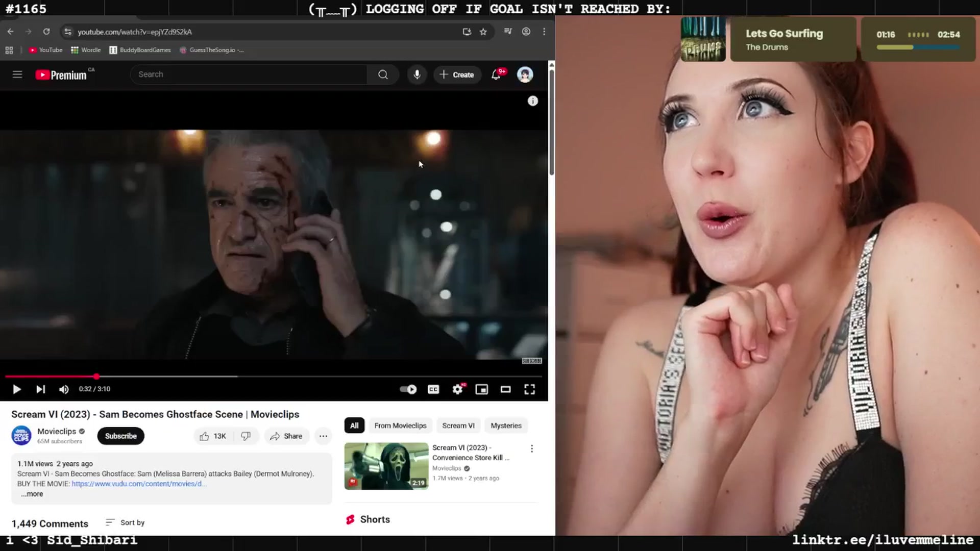Switch to miniplayer mode
The width and height of the screenshot is (980, 551).
[x=481, y=389]
